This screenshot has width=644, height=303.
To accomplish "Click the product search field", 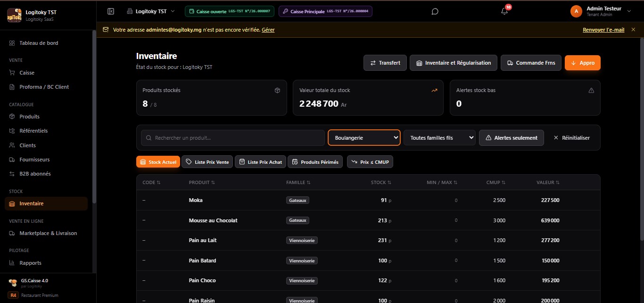I will [x=233, y=138].
